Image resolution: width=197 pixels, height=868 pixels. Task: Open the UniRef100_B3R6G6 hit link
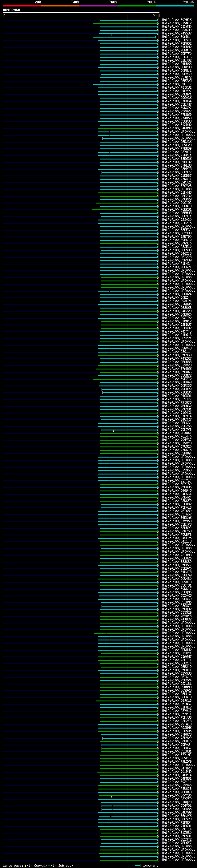[177, 159]
